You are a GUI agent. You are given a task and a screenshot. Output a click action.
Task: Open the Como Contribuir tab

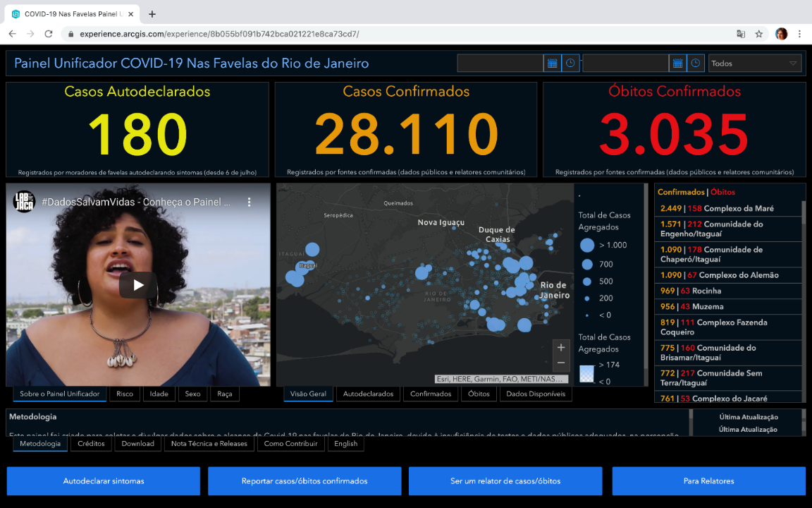coord(290,444)
